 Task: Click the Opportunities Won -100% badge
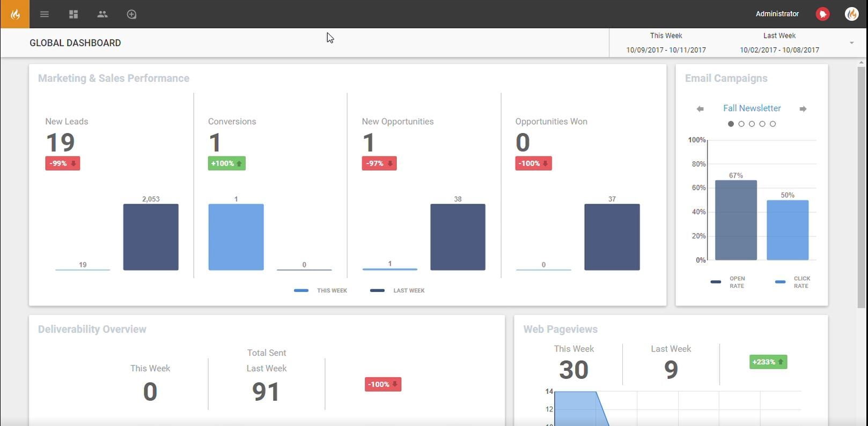534,163
